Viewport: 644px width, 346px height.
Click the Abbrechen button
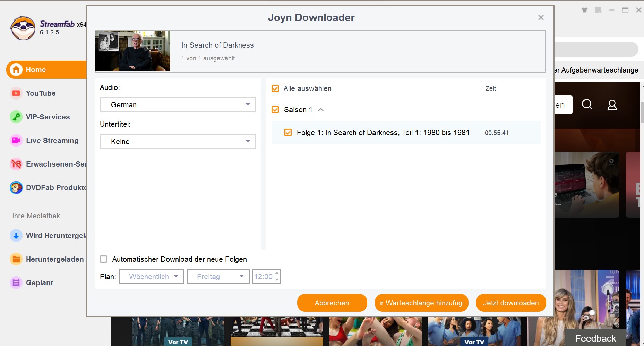(x=332, y=303)
